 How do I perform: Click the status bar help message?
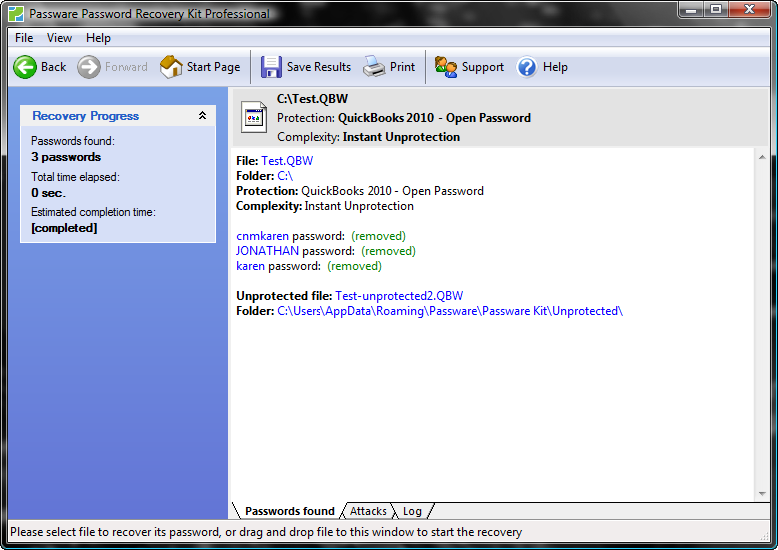tap(266, 532)
